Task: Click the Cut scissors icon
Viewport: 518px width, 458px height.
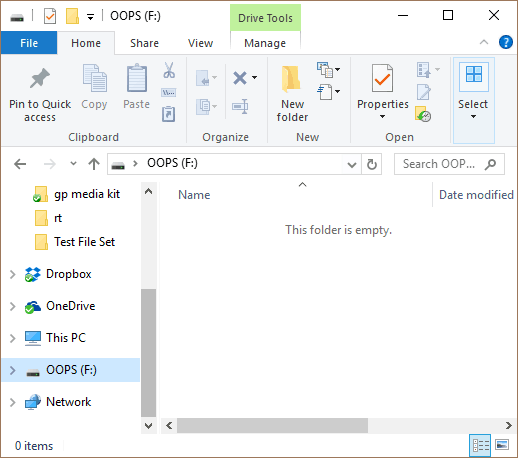Action: 169,70
